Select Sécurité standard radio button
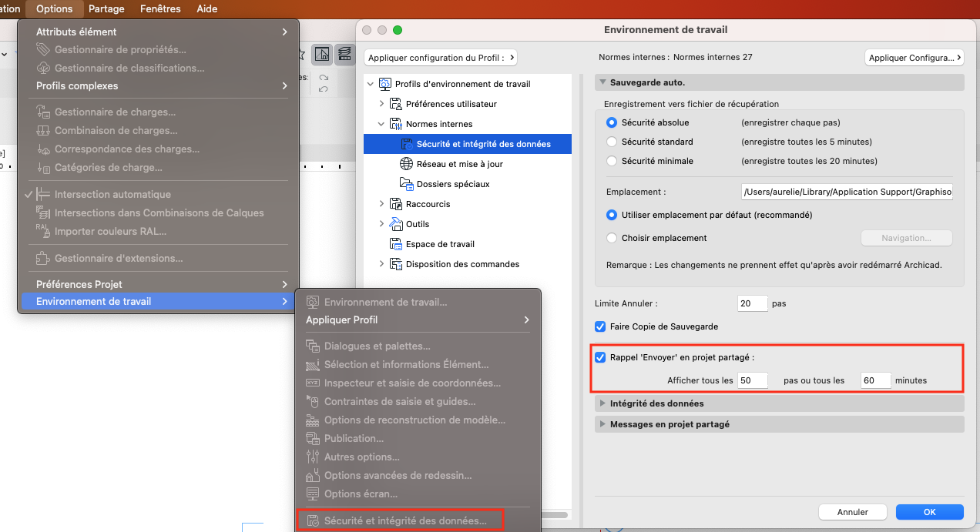Viewport: 980px width, 532px height. pos(612,142)
